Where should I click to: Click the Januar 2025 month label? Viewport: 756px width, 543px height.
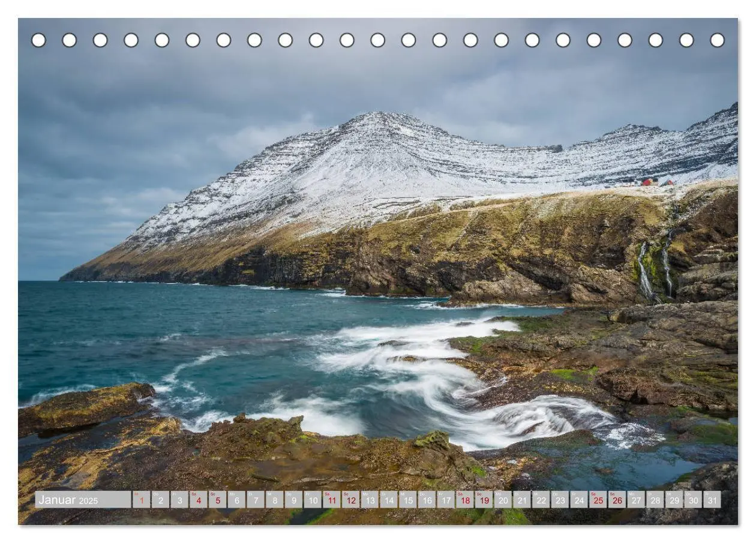coord(68,500)
